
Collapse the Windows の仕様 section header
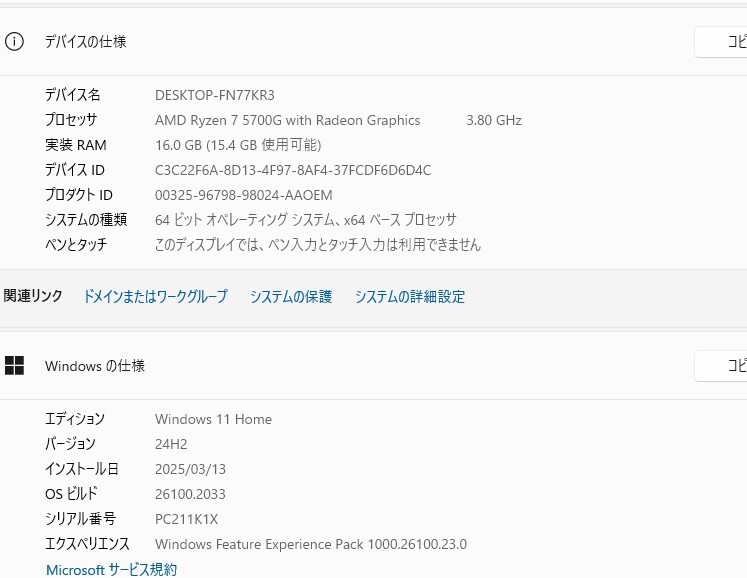(x=374, y=366)
